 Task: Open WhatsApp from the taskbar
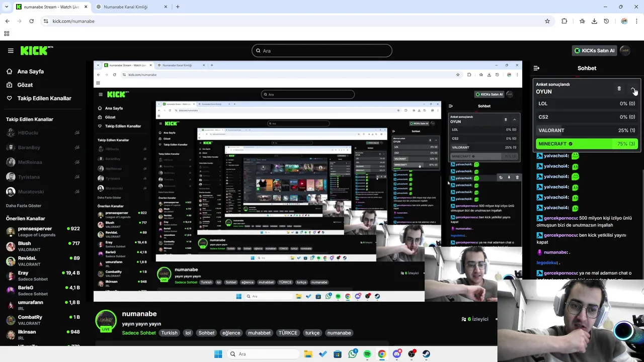tap(353, 354)
